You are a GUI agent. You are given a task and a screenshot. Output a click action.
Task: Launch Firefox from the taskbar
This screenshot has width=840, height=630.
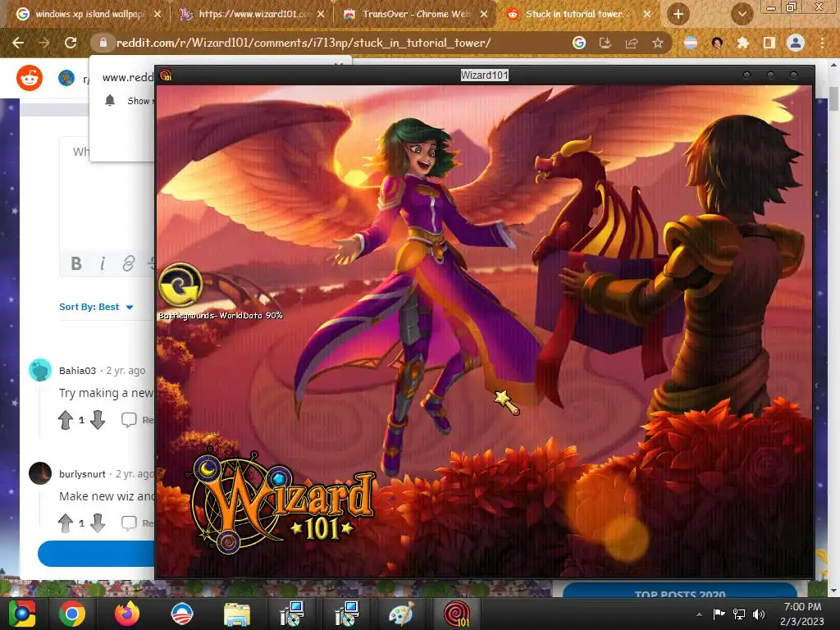click(127, 614)
